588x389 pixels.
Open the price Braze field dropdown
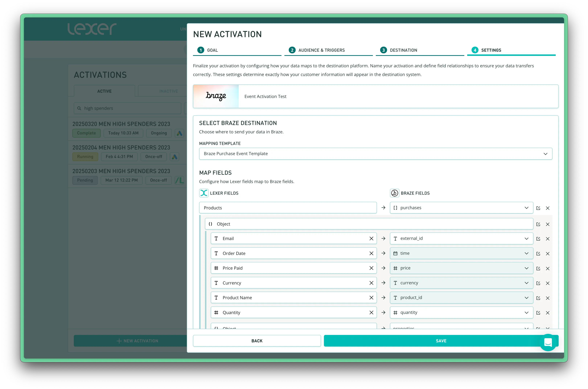(x=526, y=268)
